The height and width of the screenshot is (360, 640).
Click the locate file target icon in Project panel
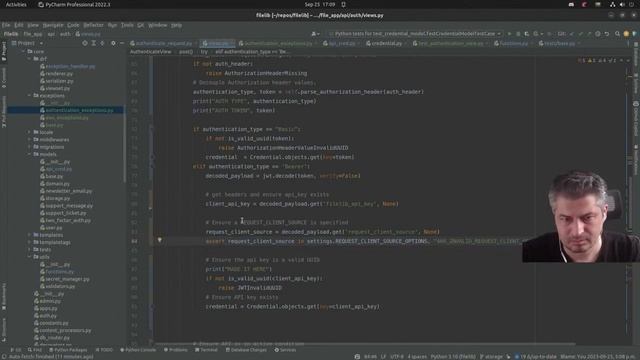pyautogui.click(x=85, y=43)
